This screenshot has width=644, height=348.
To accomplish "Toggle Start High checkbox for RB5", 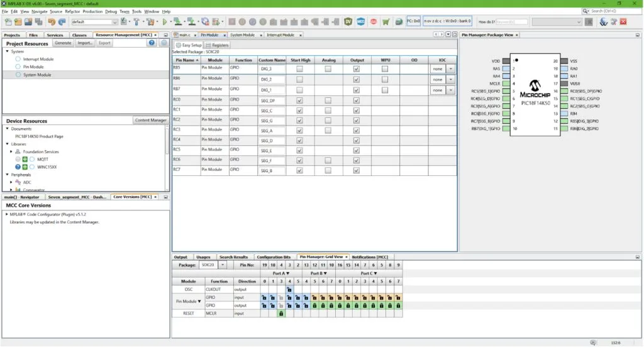I will (299, 70).
